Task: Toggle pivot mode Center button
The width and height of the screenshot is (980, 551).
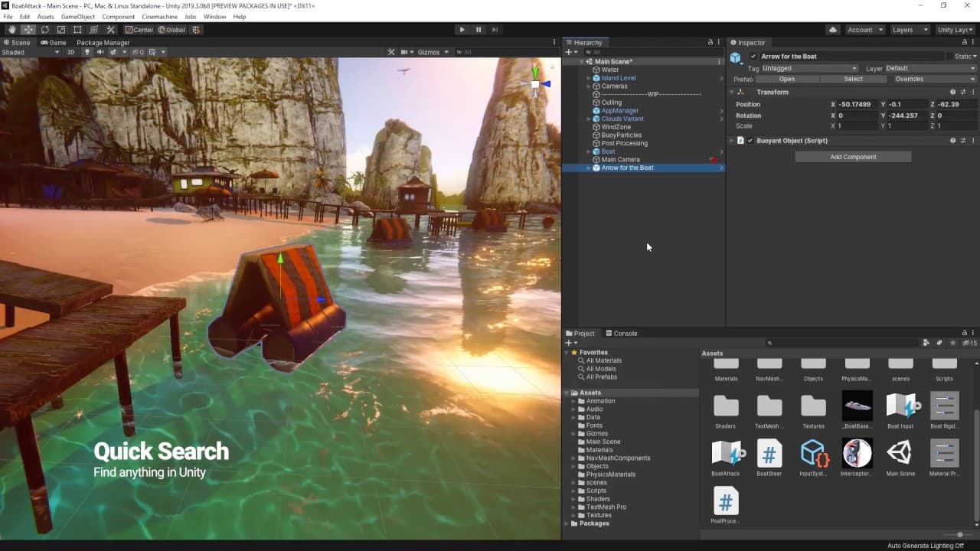Action: pos(139,30)
